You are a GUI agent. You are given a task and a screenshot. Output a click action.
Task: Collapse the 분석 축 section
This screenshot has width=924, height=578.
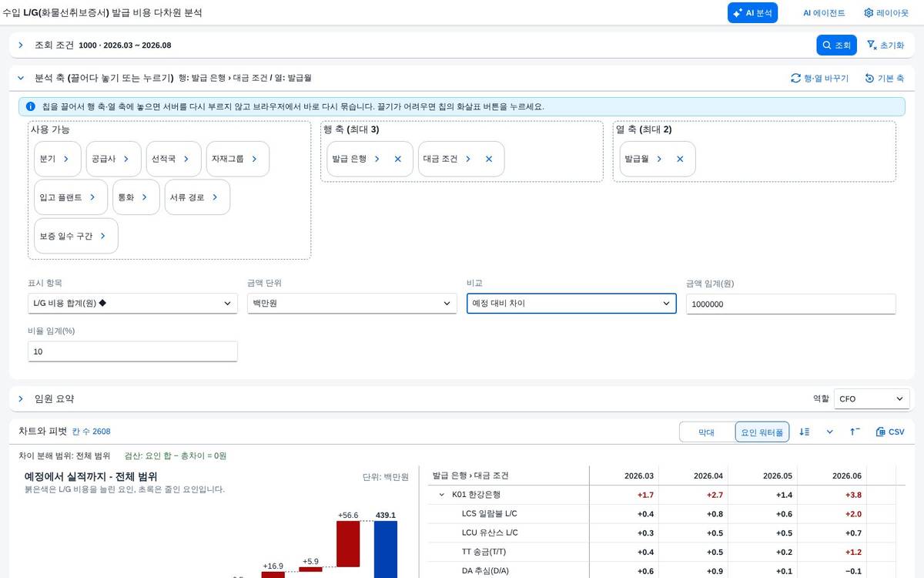[21, 78]
